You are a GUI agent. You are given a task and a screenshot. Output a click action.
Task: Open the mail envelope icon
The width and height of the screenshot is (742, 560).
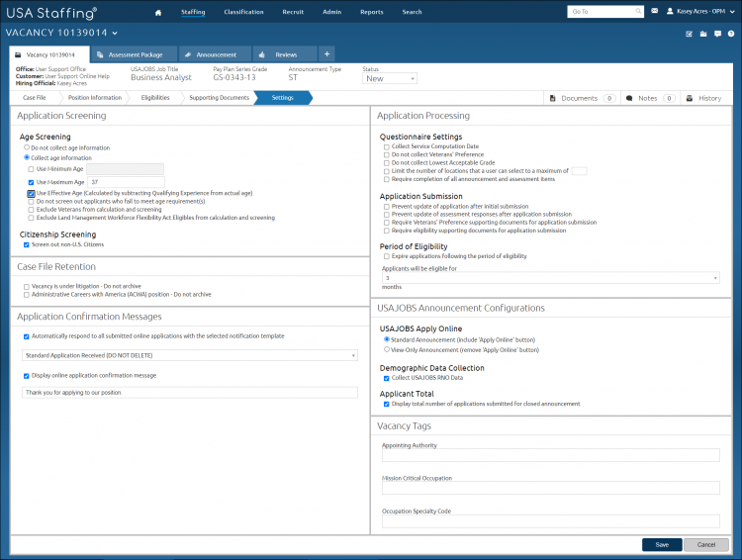655,11
